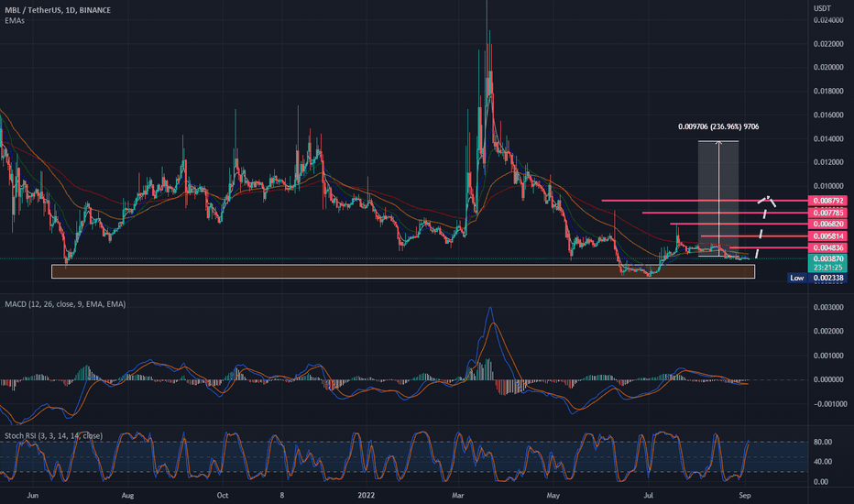Click the 0.003000 MACD axis value
854x504 pixels.
tap(828, 307)
